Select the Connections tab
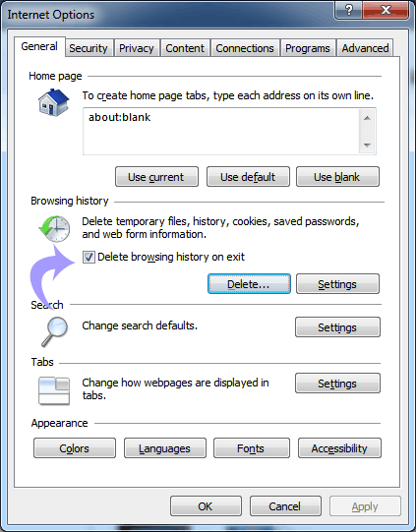The image size is (417, 532). click(245, 48)
